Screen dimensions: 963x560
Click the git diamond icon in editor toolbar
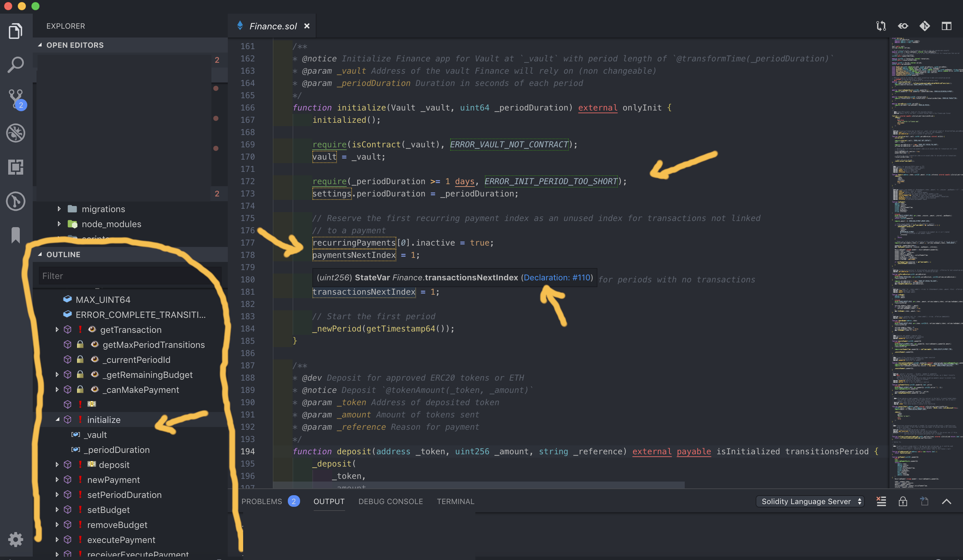click(924, 26)
